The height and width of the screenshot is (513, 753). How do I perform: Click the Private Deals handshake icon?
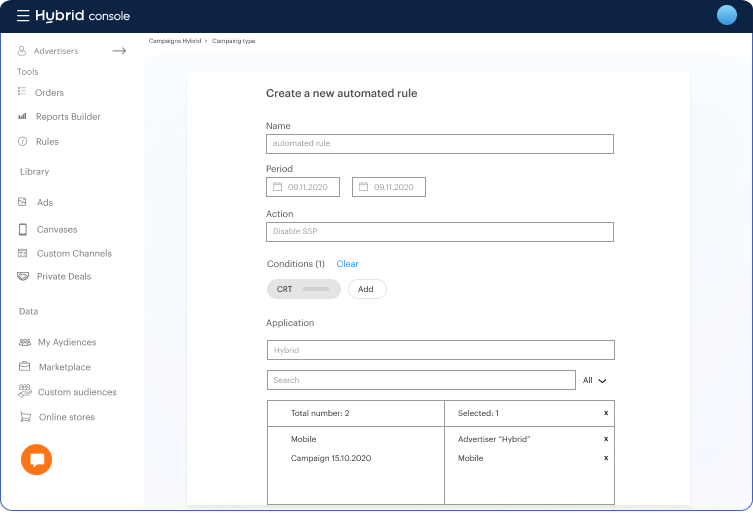tap(23, 276)
